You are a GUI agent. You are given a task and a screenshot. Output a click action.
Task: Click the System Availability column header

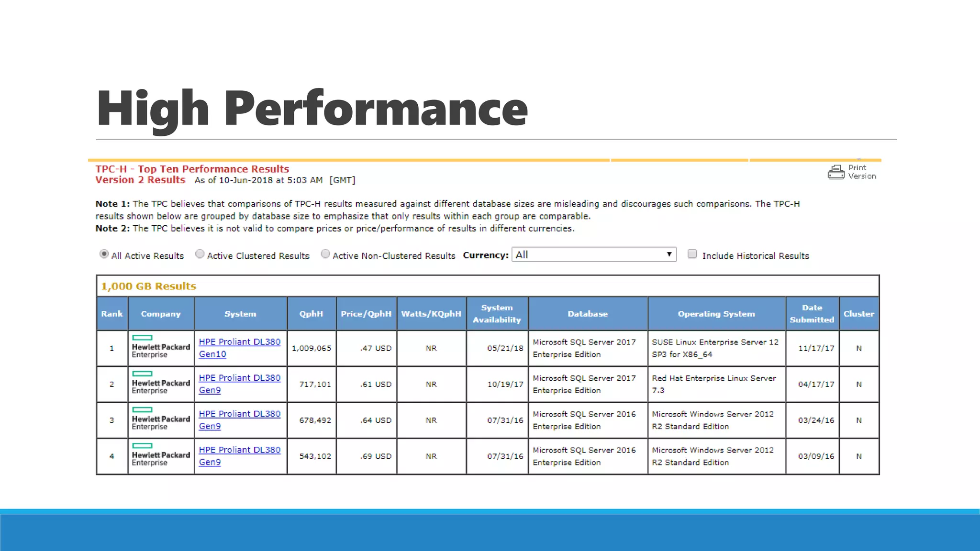click(497, 314)
